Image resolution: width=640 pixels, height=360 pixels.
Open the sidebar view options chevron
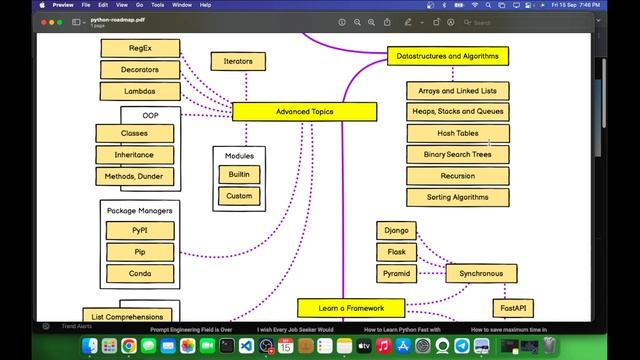tap(84, 22)
